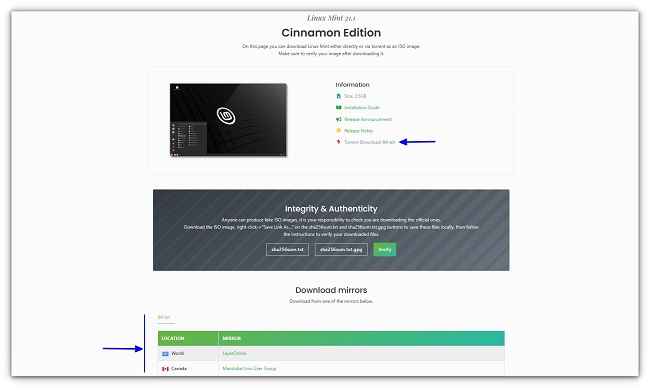This screenshot has width=650, height=388.
Task: Download the sha256sum.txt file
Action: 287,249
